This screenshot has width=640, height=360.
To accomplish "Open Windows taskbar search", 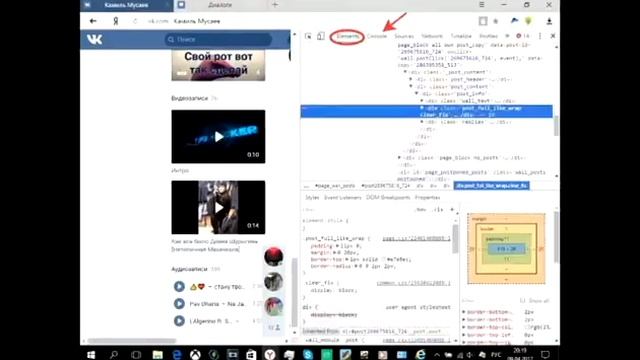I will 114,354.
